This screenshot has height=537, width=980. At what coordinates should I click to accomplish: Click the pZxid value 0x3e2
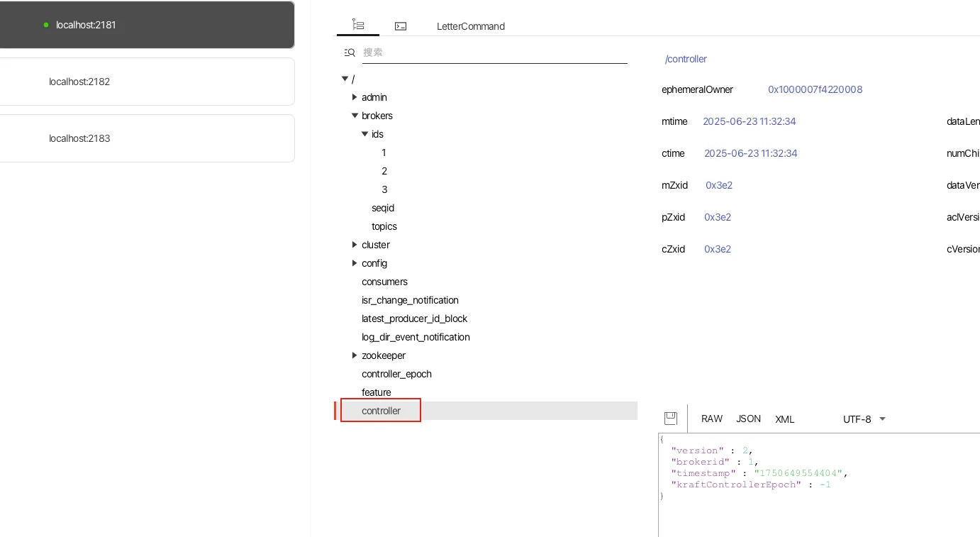tap(718, 217)
